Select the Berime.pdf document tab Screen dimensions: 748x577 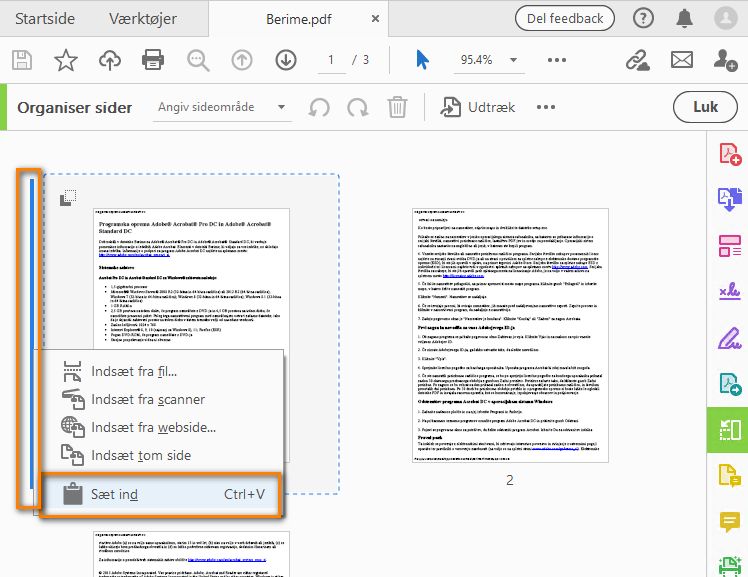click(299, 19)
